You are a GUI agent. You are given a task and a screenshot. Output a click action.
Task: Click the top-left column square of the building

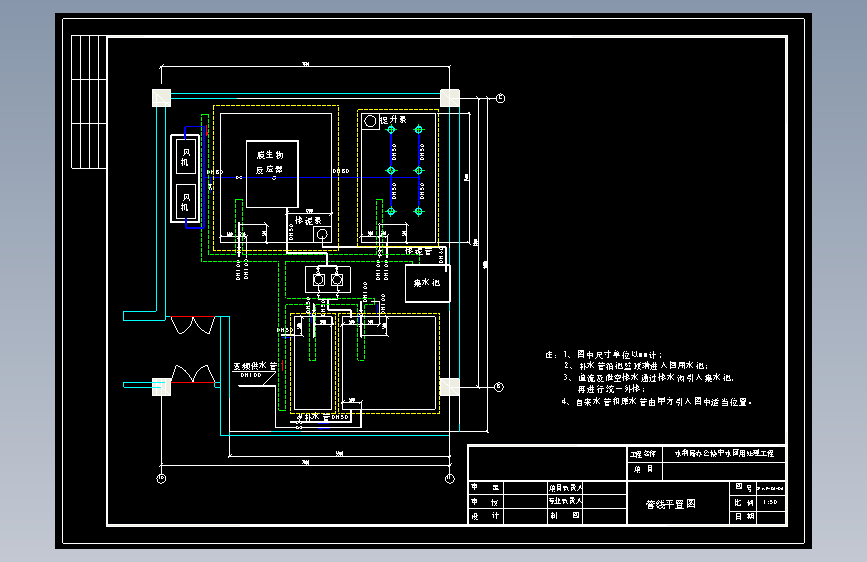[161, 98]
